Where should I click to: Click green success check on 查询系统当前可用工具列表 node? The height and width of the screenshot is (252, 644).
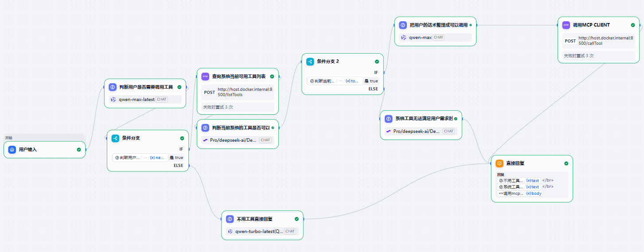[x=272, y=76]
